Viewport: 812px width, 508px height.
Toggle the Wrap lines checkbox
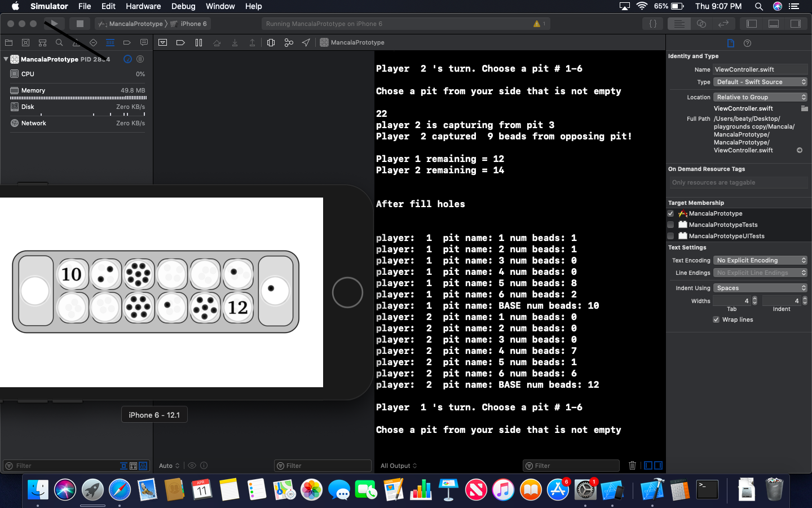[716, 319]
